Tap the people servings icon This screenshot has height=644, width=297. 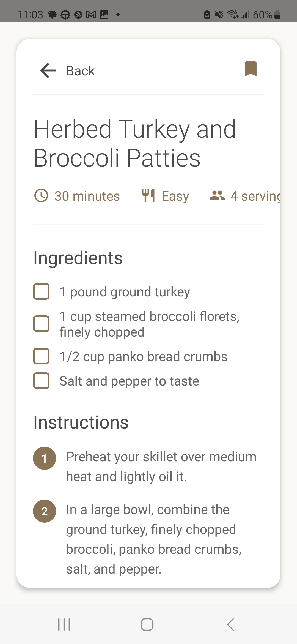[x=217, y=195]
